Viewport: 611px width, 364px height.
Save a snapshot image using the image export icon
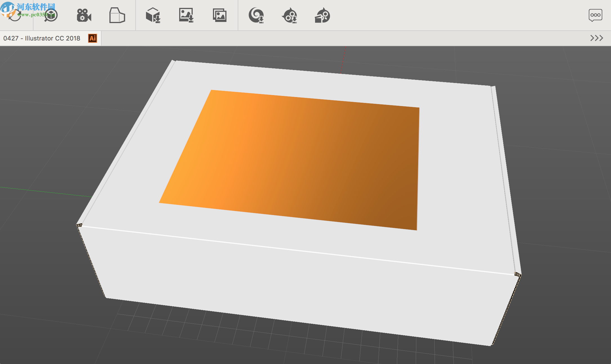[186, 15]
